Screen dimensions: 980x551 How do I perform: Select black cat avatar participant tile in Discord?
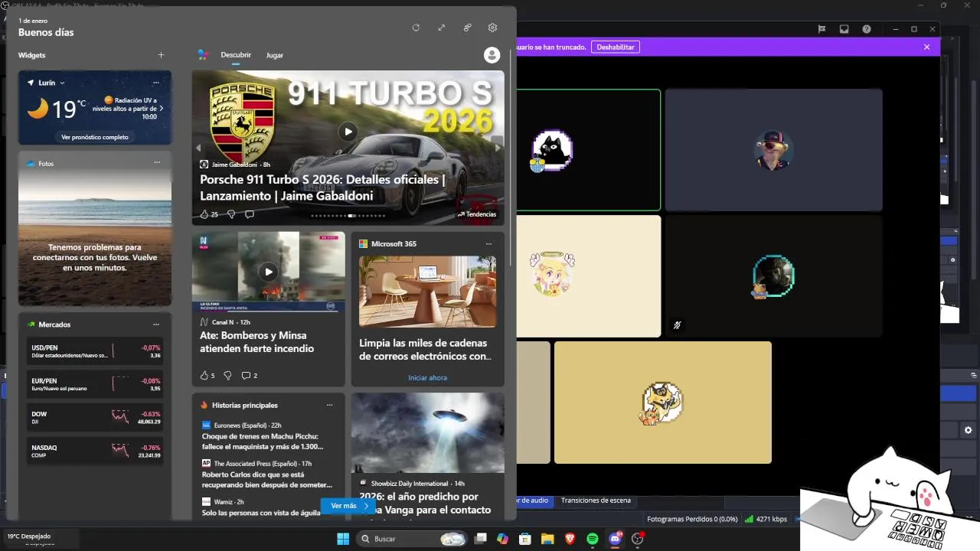tap(588, 150)
